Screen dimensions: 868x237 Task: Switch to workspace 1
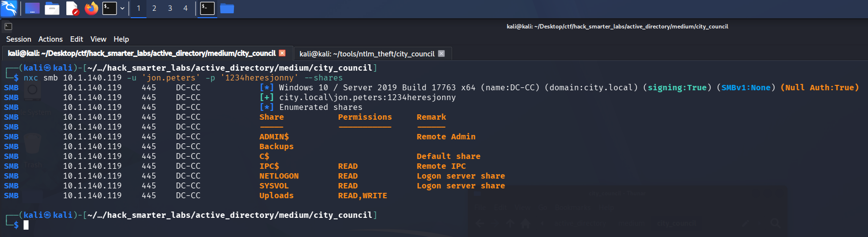[x=139, y=8]
